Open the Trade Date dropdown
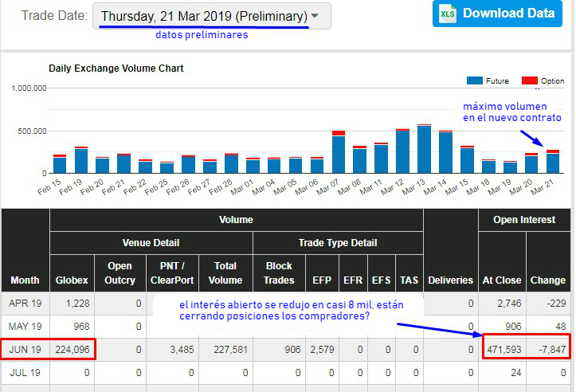The width and height of the screenshot is (576, 392). pos(211,16)
